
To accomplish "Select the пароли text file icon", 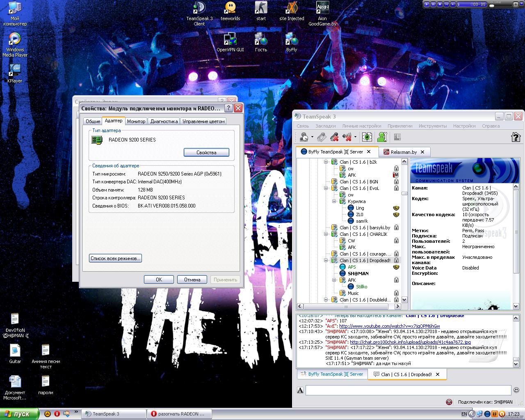I will point(46,385).
